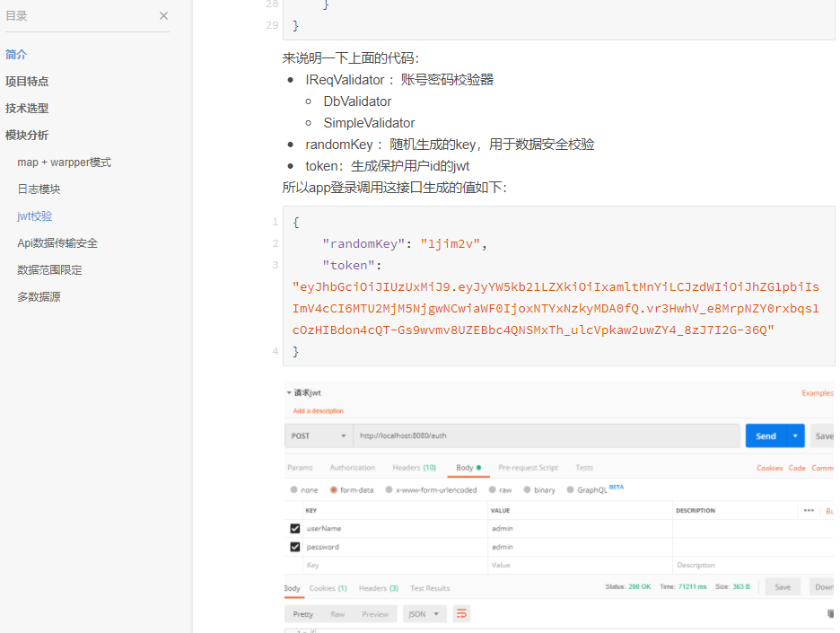Open the 简介 section link
The width and height of the screenshot is (840, 633).
16,55
